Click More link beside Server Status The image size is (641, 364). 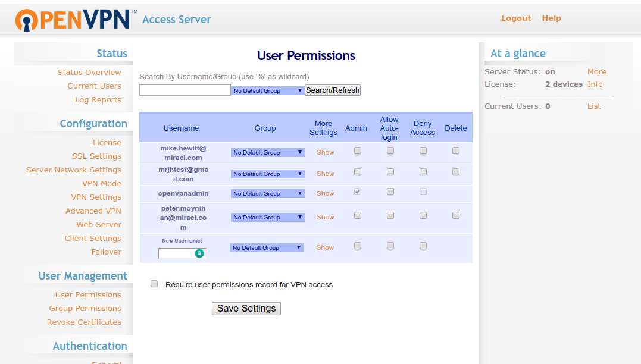pyautogui.click(x=597, y=72)
